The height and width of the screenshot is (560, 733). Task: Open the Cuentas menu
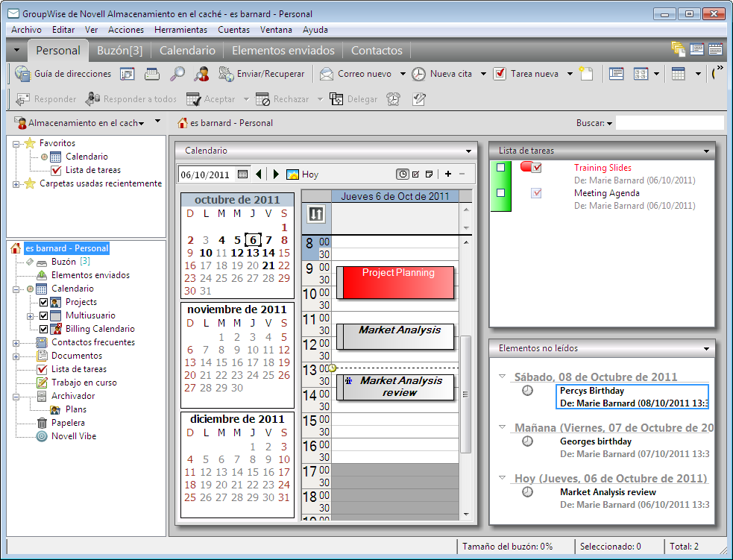pos(233,29)
